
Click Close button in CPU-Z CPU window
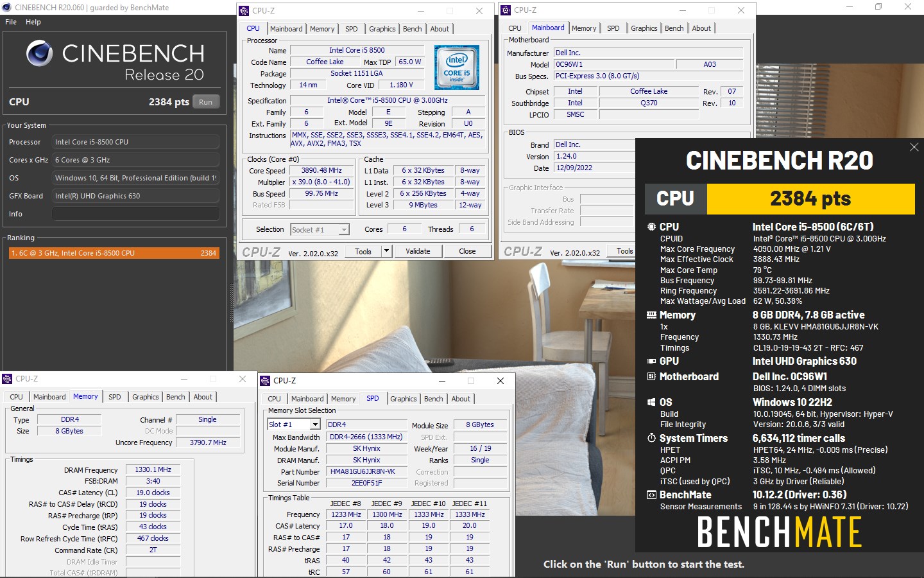[467, 251]
